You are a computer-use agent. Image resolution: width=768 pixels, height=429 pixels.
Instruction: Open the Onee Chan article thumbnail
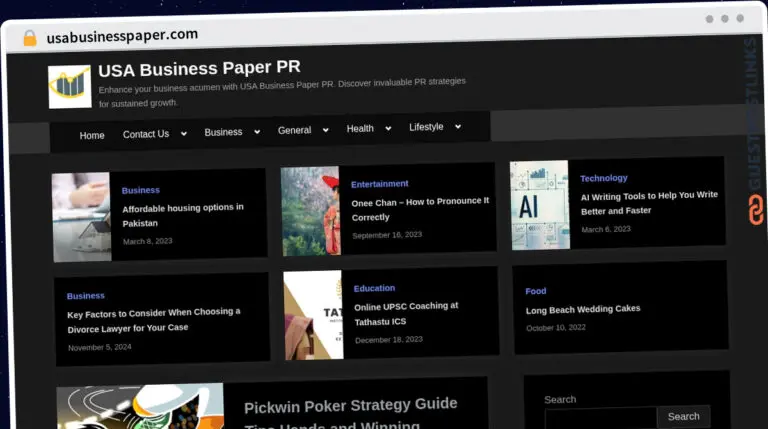point(311,211)
